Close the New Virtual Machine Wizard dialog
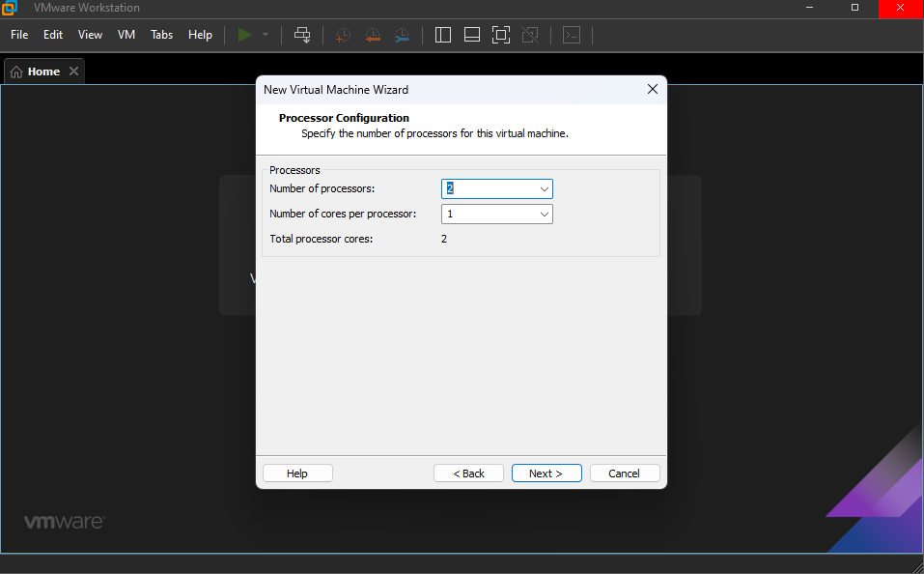The height and width of the screenshot is (574, 924). (653, 89)
